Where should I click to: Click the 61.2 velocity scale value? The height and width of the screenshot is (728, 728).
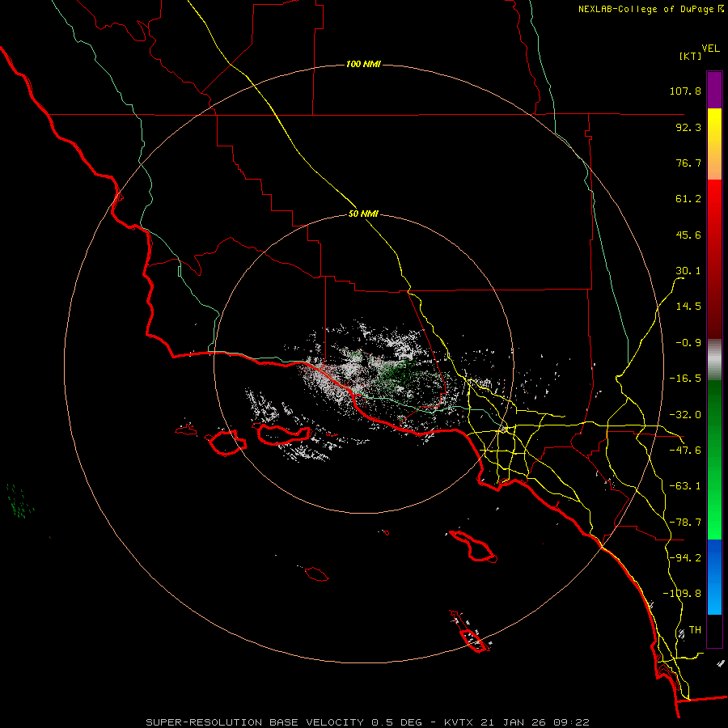tap(688, 199)
